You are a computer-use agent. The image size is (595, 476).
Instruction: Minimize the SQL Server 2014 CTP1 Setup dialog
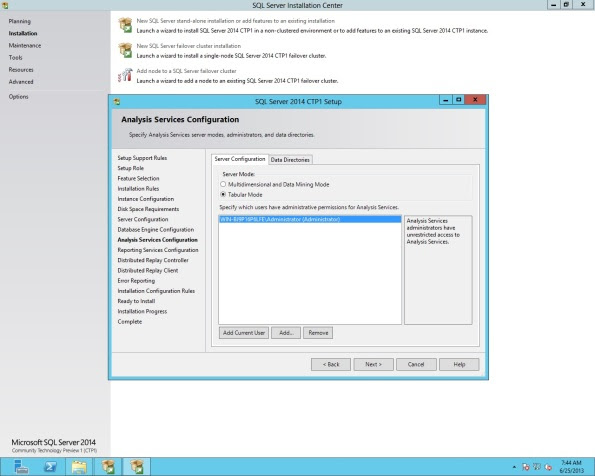[445, 100]
